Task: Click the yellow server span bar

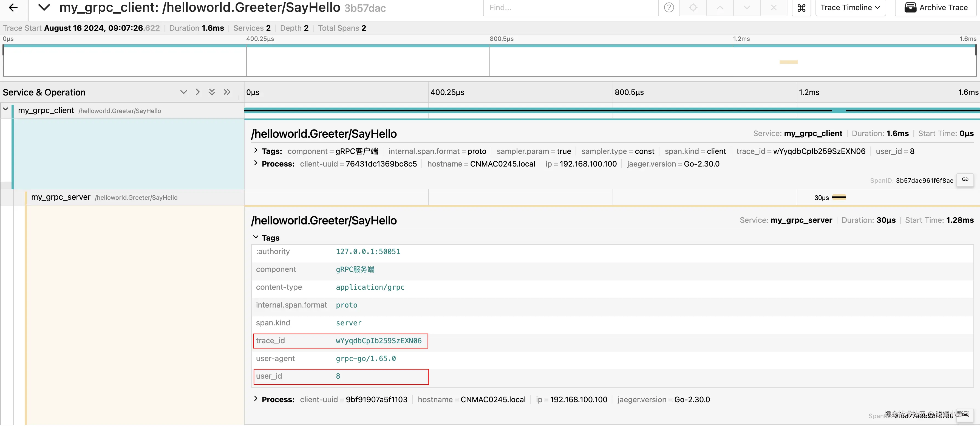Action: 839,197
